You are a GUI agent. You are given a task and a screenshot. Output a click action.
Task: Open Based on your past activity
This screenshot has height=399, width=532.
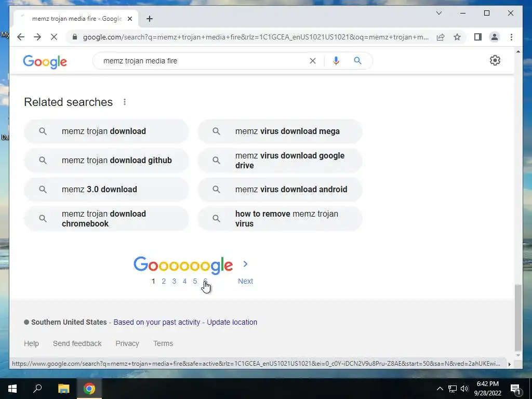[157, 322]
